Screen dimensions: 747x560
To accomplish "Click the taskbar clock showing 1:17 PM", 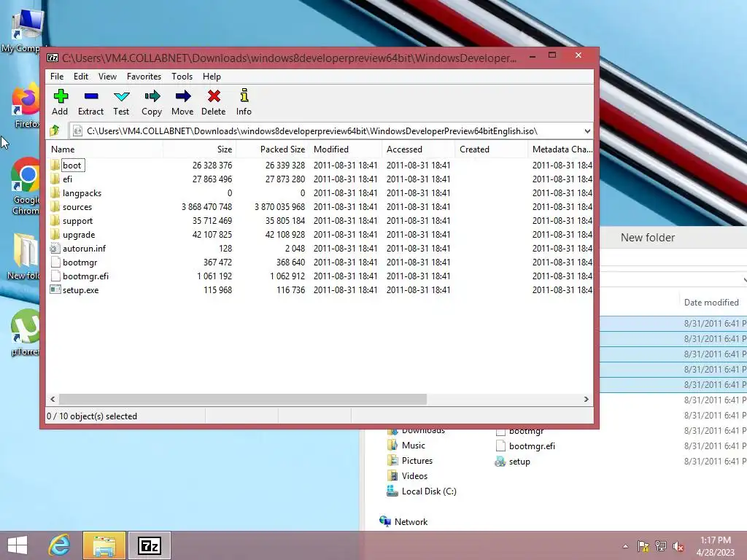I will (716, 546).
